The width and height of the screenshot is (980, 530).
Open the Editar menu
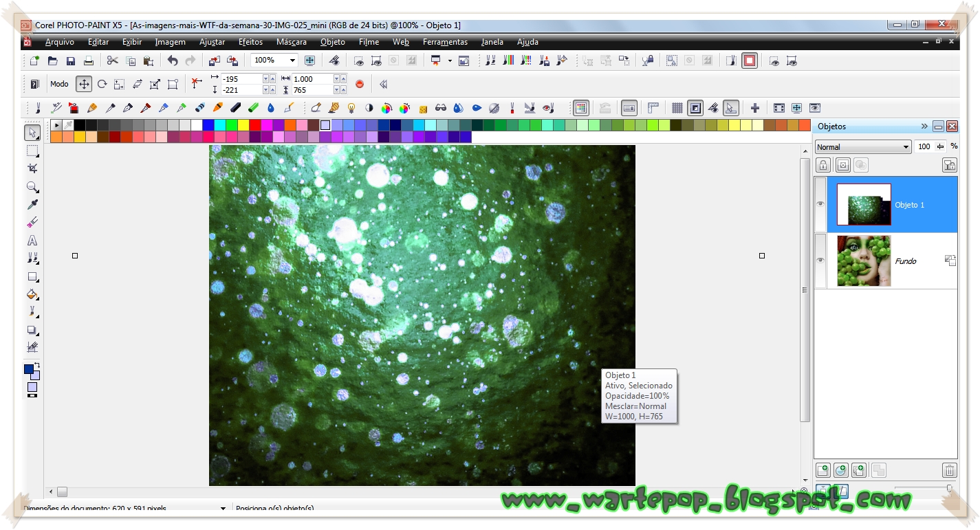click(98, 42)
